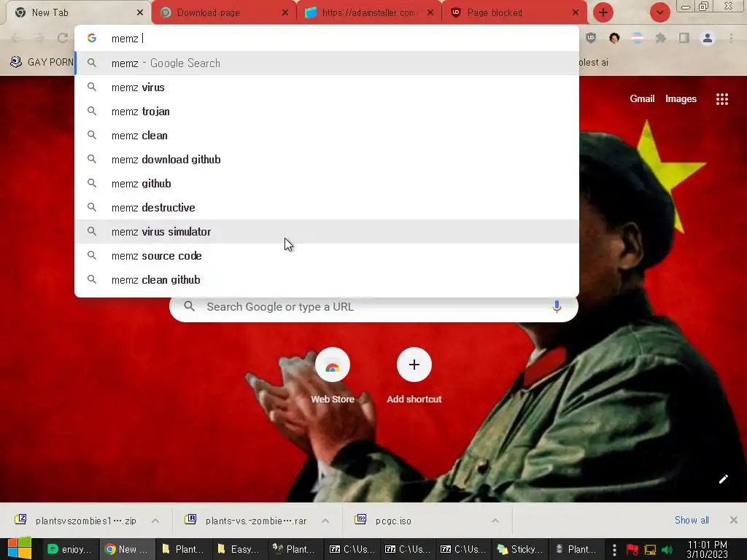This screenshot has width=747, height=560.
Task: Expand options for plants-vs.-zombie rar download
Action: coord(325,521)
